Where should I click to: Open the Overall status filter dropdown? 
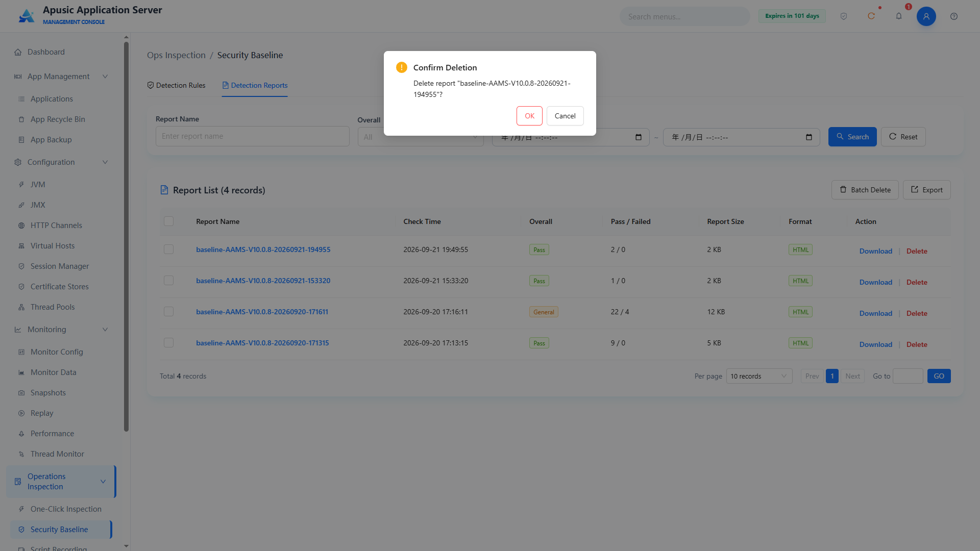pos(421,137)
